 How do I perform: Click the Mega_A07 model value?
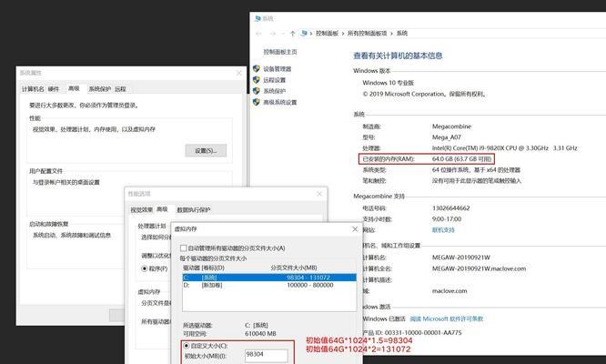tap(447, 137)
